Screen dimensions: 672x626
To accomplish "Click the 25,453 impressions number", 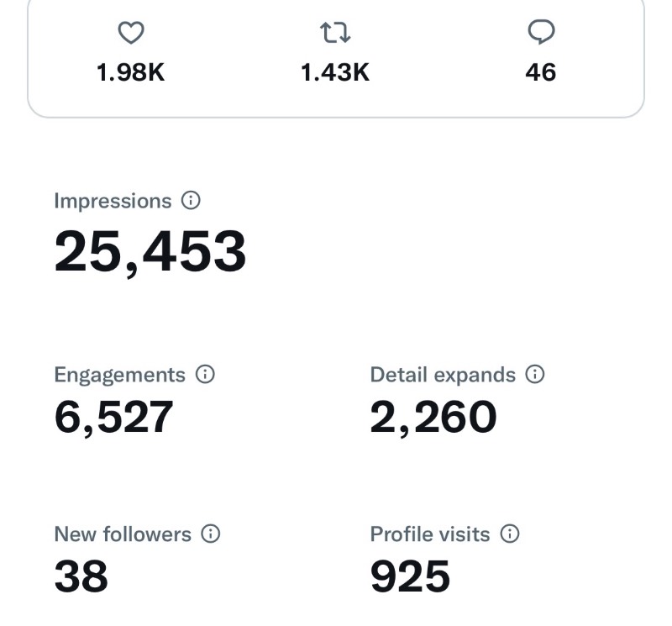I will tap(150, 252).
